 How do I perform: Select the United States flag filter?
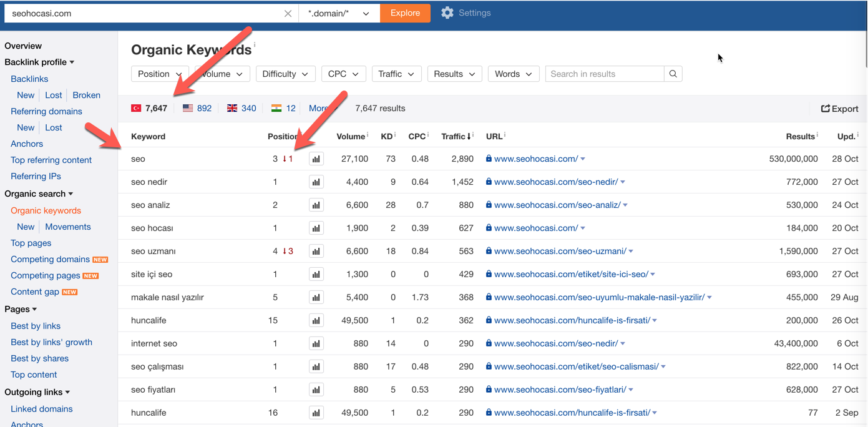point(188,109)
